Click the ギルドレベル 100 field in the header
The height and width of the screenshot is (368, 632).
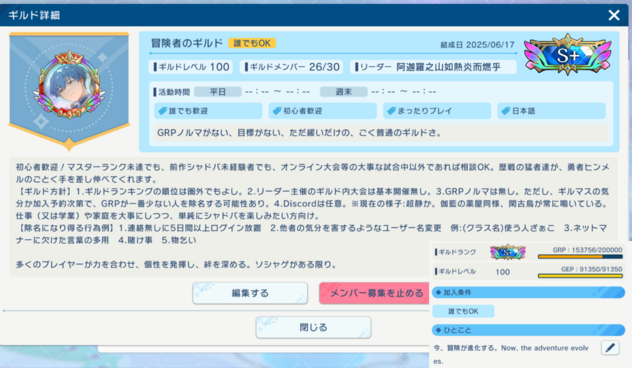click(x=191, y=67)
